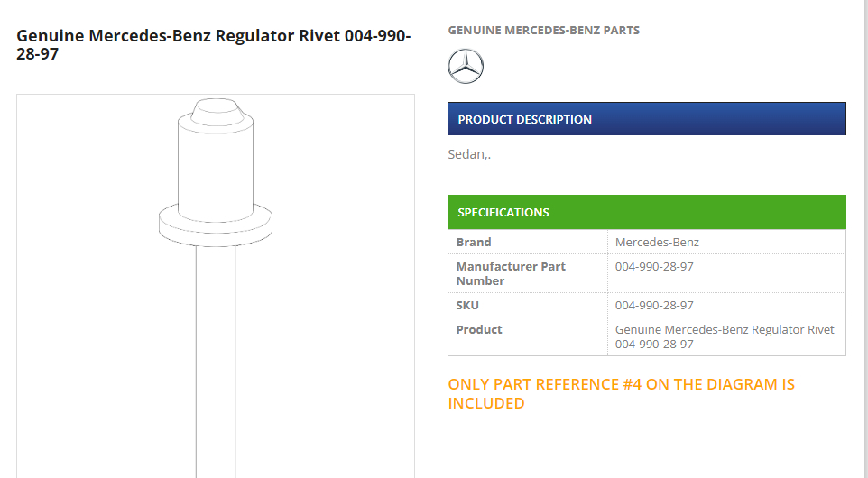Select the green Specifications header bar
The height and width of the screenshot is (478, 868).
click(x=646, y=212)
